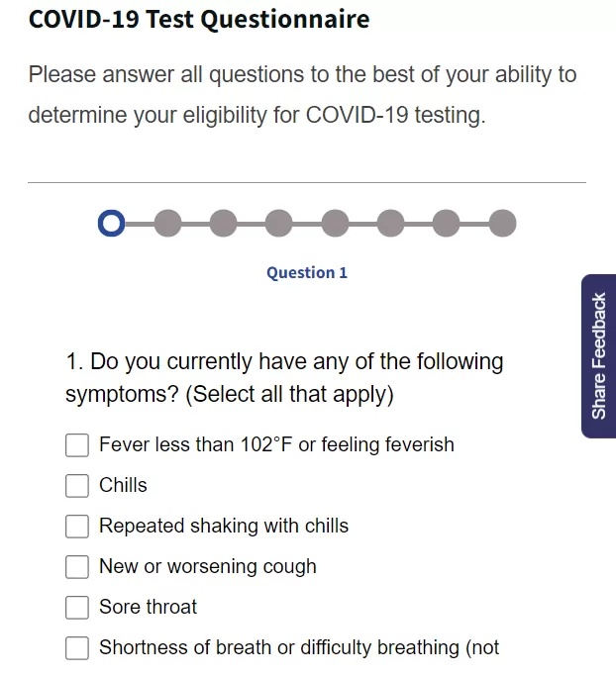Select Repeated shaking with chills checkbox
616x677 pixels.
(77, 527)
